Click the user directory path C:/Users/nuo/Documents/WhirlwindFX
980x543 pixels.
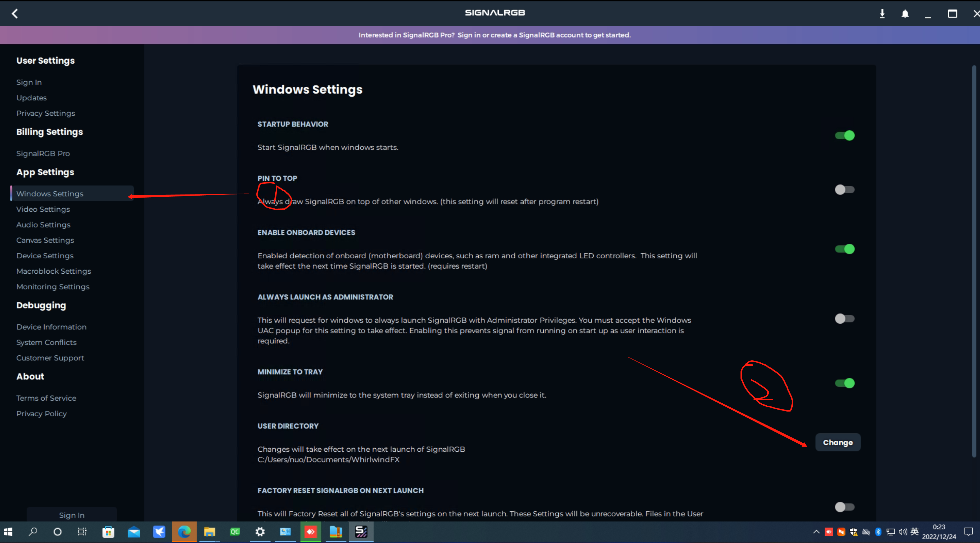point(328,460)
